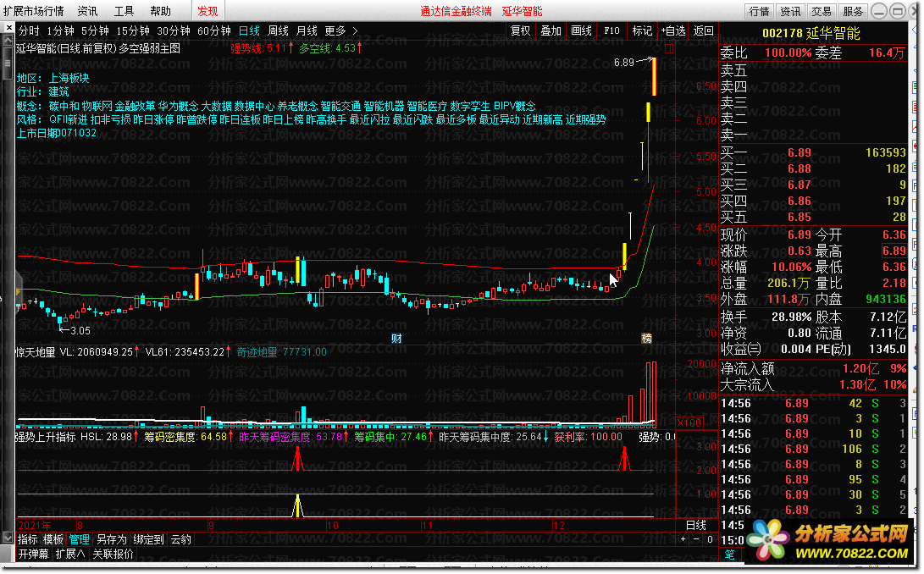The image size is (924, 574).
Task: Zoom in chart with + button
Action: 683,539
